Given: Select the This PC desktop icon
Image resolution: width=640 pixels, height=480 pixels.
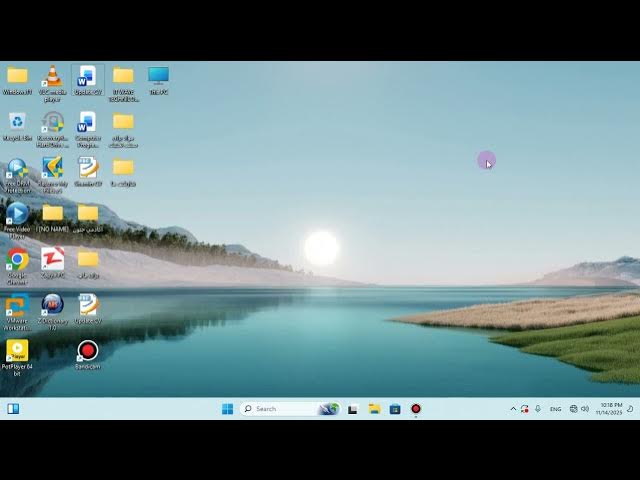Looking at the screenshot, I should [x=158, y=80].
